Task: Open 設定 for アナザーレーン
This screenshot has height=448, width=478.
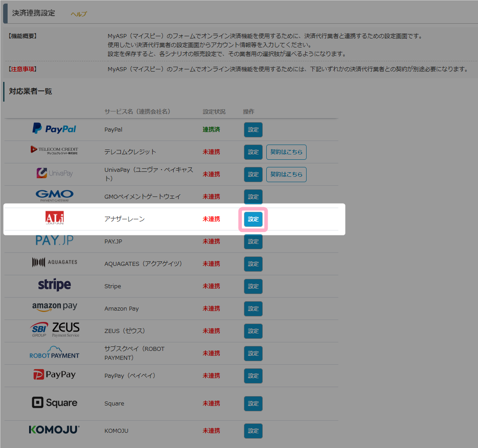Action: point(253,219)
